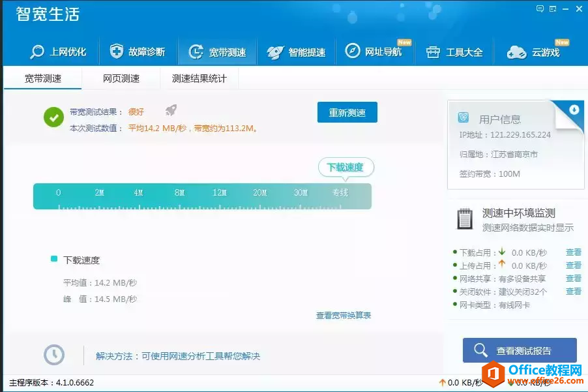Minimize the 智宽生活 window
Viewport: 588px width, 392px height.
pyautogui.click(x=565, y=8)
